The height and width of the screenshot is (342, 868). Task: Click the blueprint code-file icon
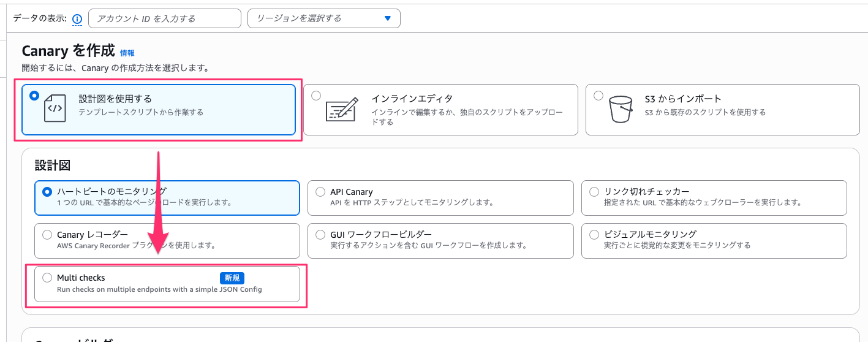coord(55,108)
